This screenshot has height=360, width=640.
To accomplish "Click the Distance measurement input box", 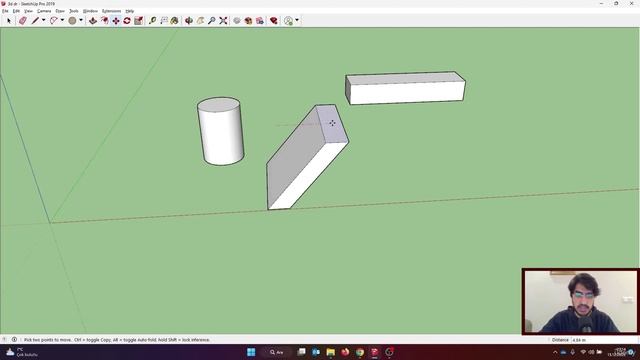I will pos(604,340).
